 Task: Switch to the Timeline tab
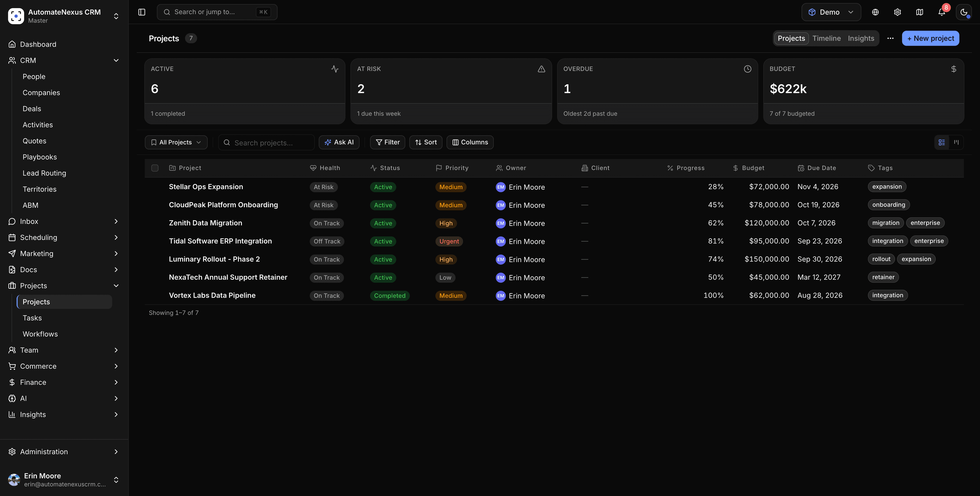pos(826,39)
